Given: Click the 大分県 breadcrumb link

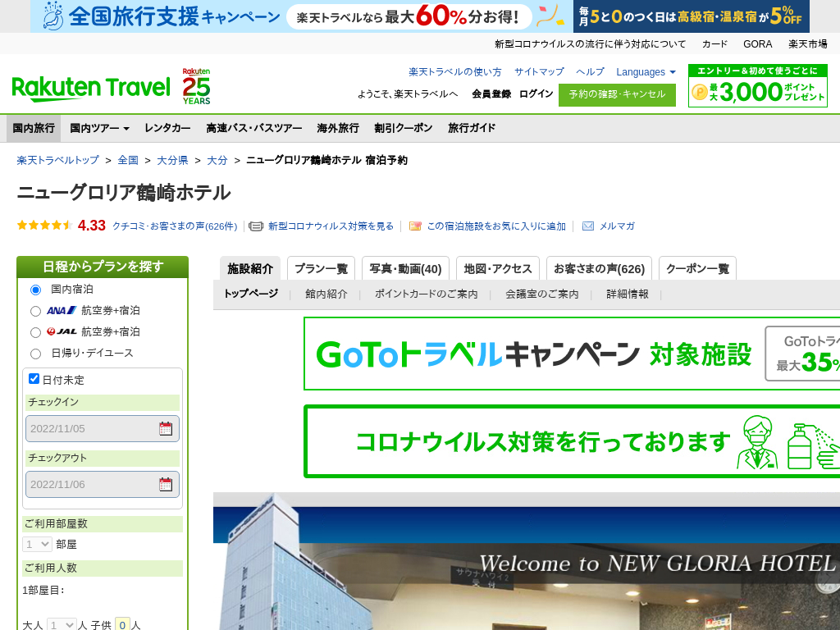Looking at the screenshot, I should pyautogui.click(x=172, y=160).
